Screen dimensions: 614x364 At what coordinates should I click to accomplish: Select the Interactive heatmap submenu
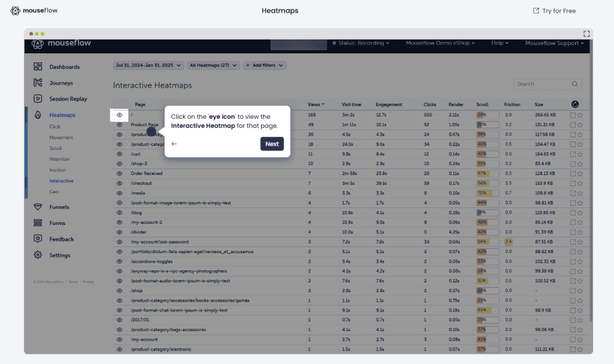(62, 181)
